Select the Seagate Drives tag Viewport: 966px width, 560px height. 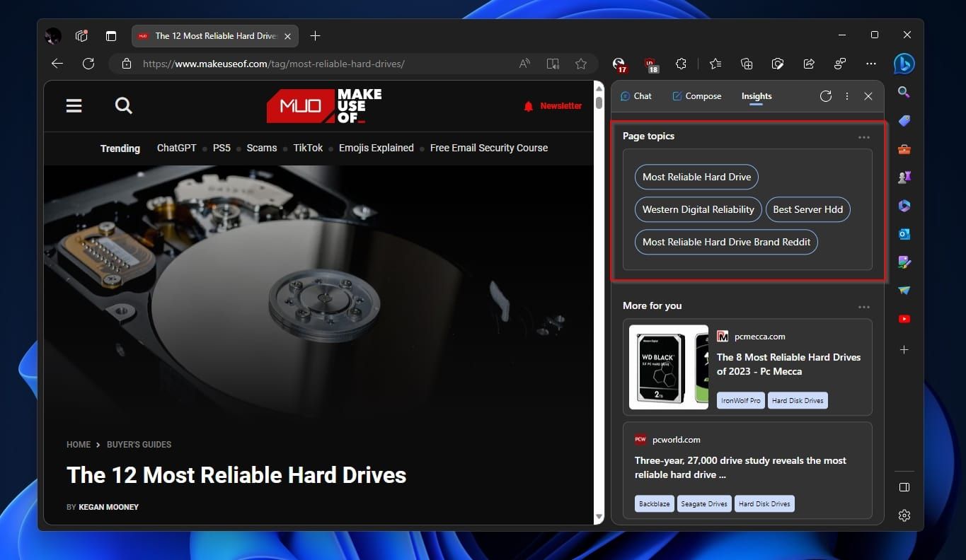704,503
